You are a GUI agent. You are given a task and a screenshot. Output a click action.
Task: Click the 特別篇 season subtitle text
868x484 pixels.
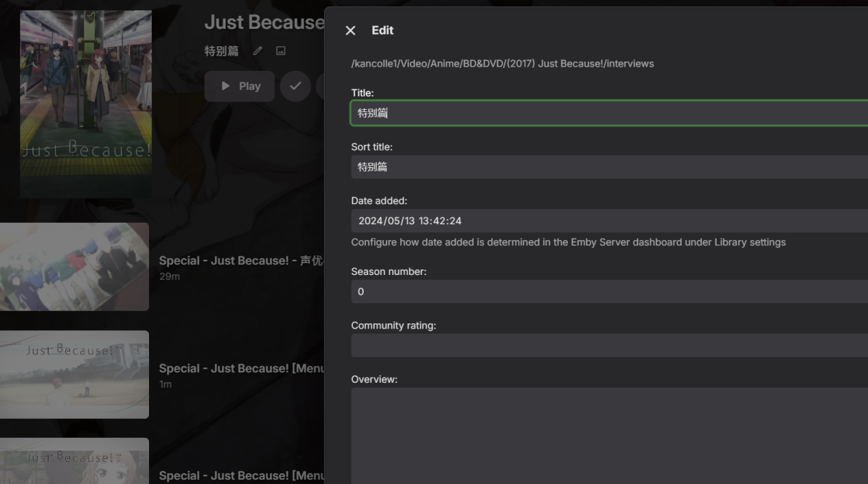coord(221,51)
